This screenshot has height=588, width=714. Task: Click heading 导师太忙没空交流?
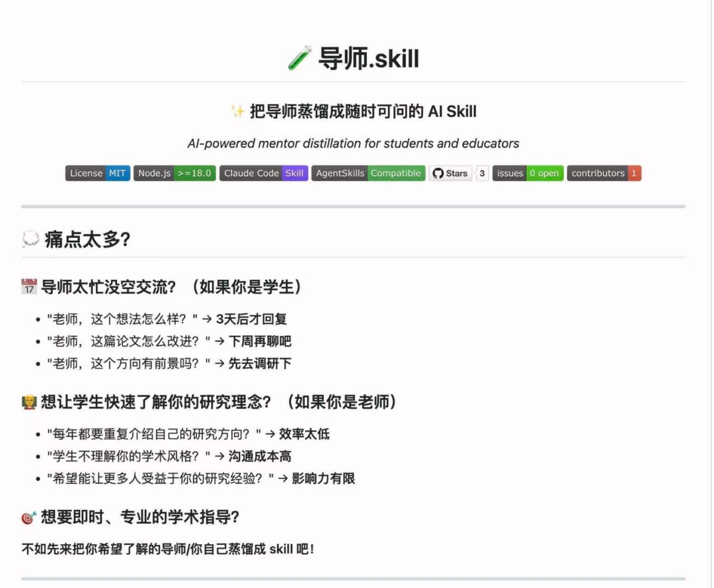click(x=108, y=288)
